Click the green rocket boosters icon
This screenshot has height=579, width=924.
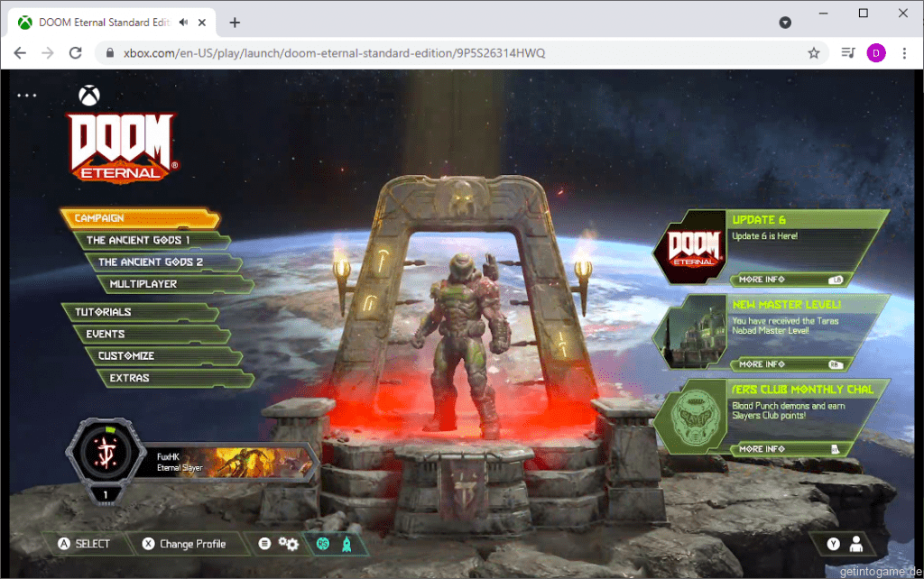[345, 544]
